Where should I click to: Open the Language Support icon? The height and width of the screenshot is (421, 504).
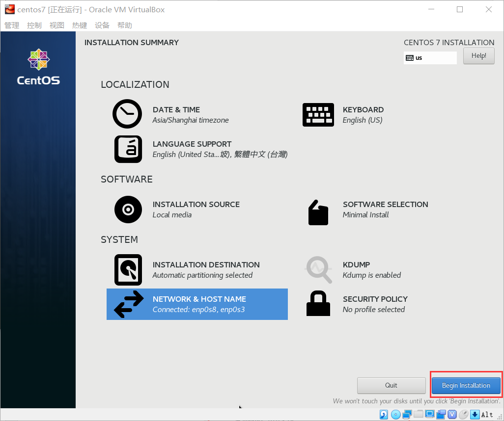(128, 149)
